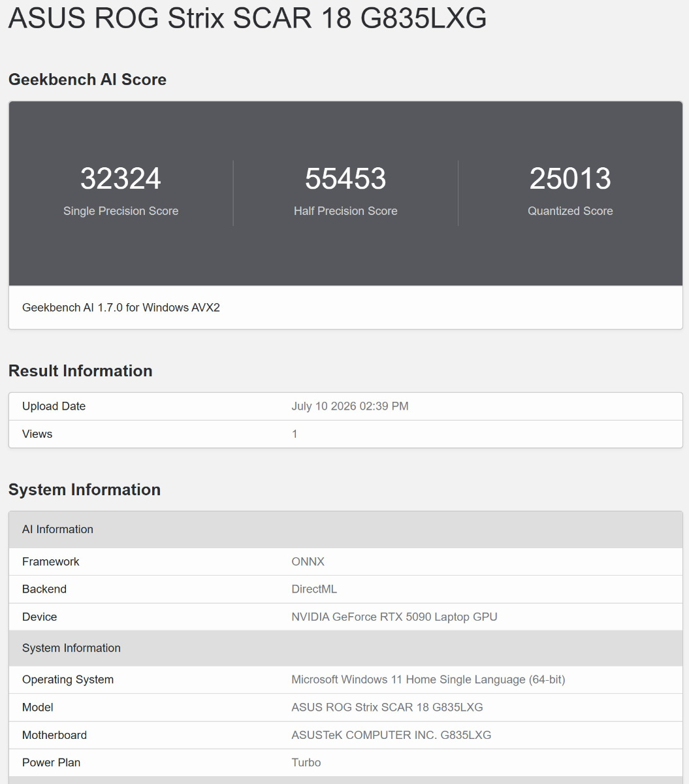Click the Single Precision Score label
The height and width of the screenshot is (784, 689).
121,211
